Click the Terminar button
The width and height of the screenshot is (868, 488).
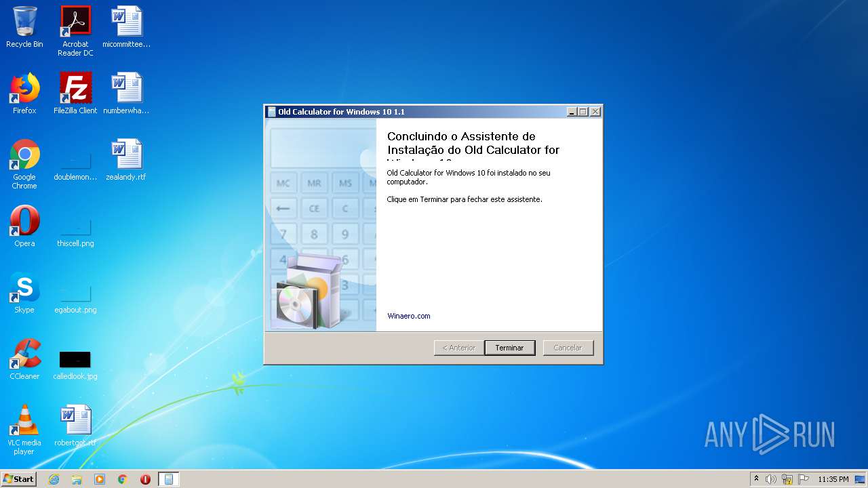(509, 348)
